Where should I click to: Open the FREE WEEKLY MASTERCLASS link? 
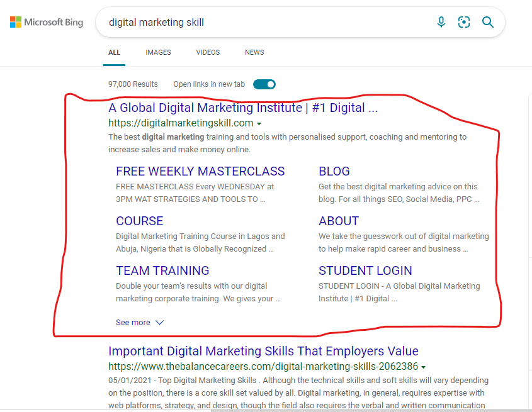[200, 171]
